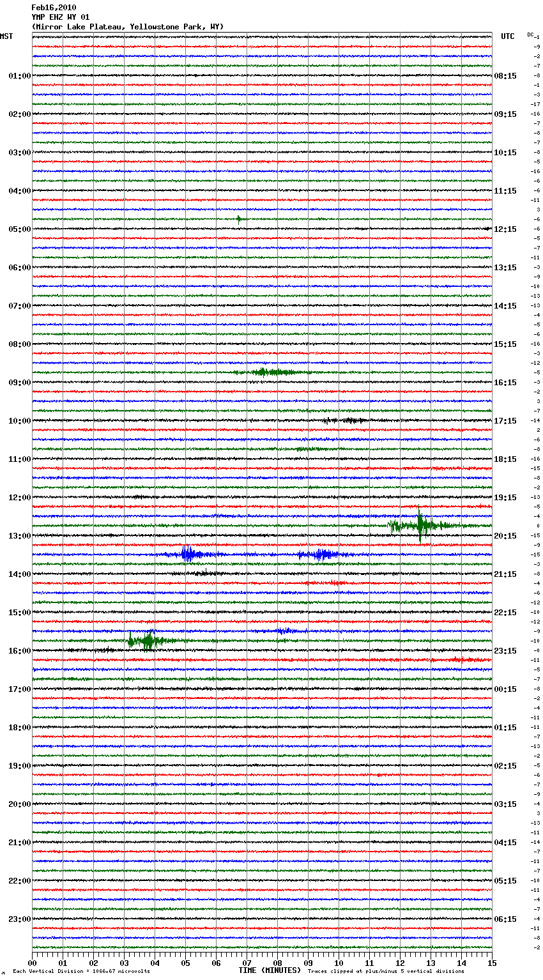Viewport: 543px width, 980px height.
Task: Click the 16:00 MST time label
Action: tap(20, 651)
